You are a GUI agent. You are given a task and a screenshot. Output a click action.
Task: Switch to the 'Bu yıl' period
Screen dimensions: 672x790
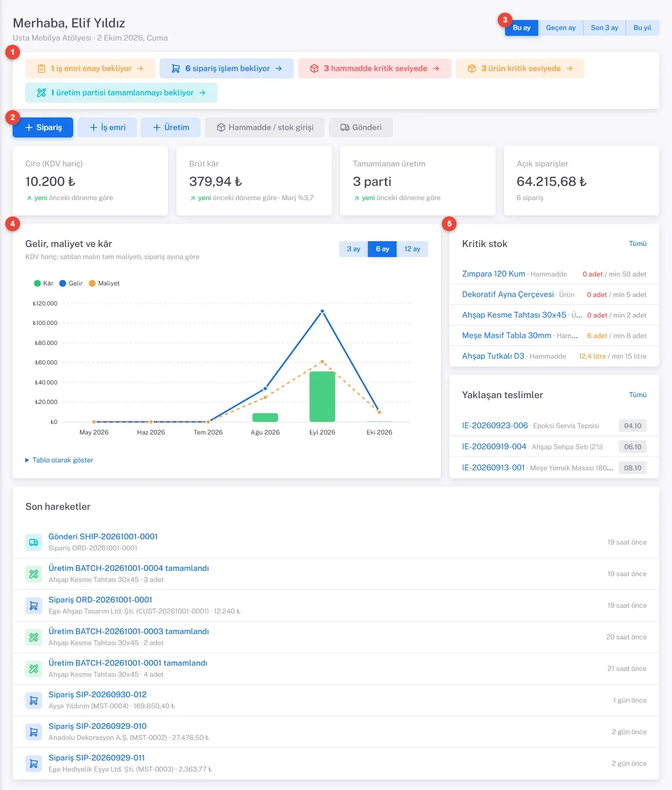643,28
